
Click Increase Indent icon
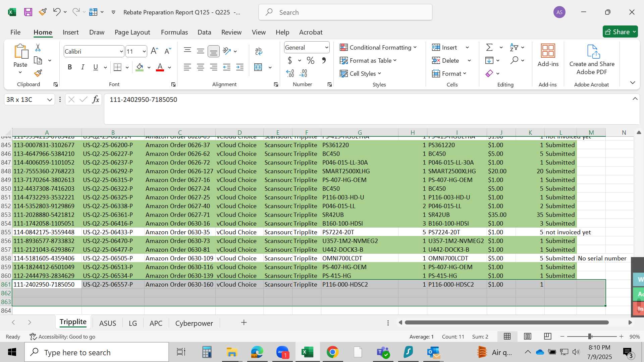click(240, 67)
